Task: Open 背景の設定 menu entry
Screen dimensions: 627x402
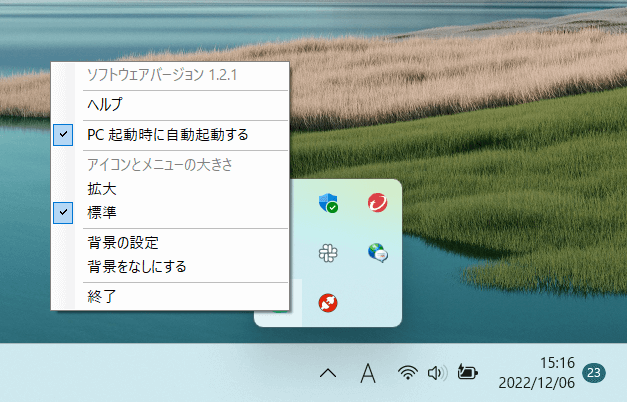Action: click(170, 243)
